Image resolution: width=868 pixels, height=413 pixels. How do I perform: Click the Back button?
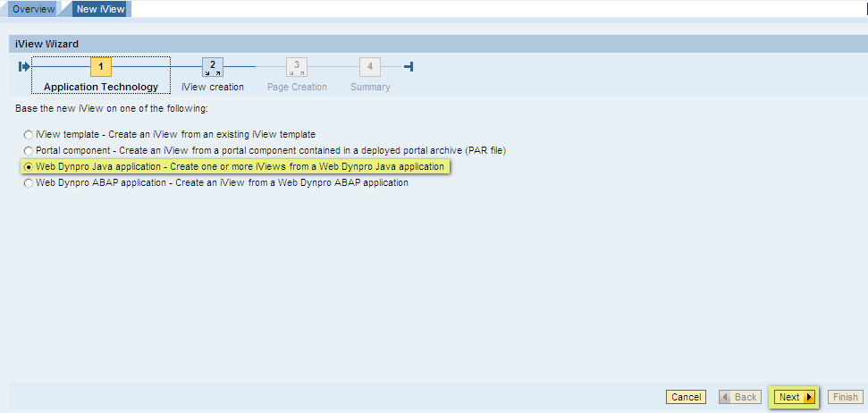(x=739, y=397)
